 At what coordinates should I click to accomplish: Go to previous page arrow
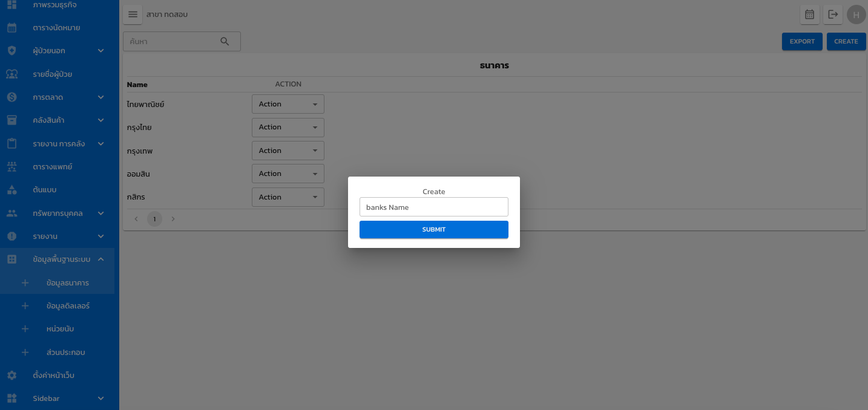pyautogui.click(x=136, y=219)
